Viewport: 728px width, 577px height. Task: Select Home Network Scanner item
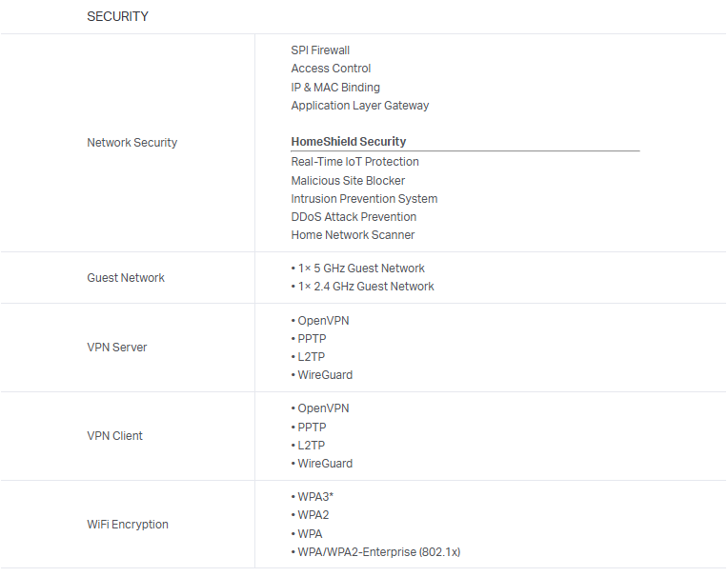(353, 235)
